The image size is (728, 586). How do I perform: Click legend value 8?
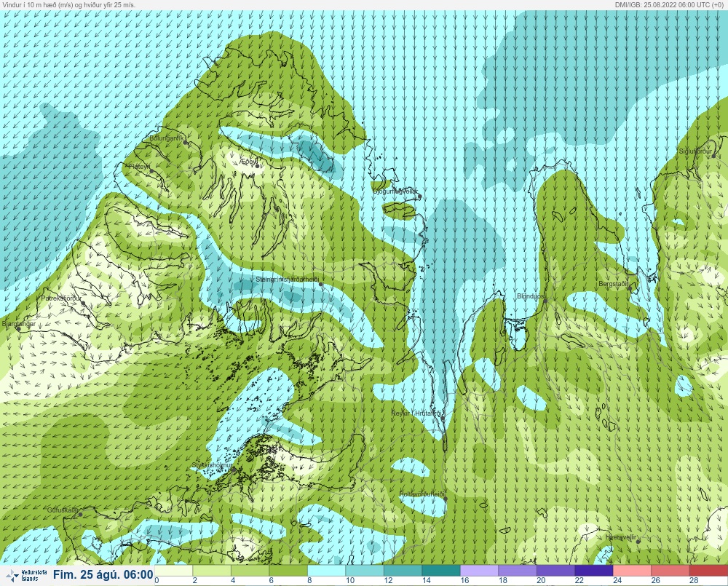point(309,580)
